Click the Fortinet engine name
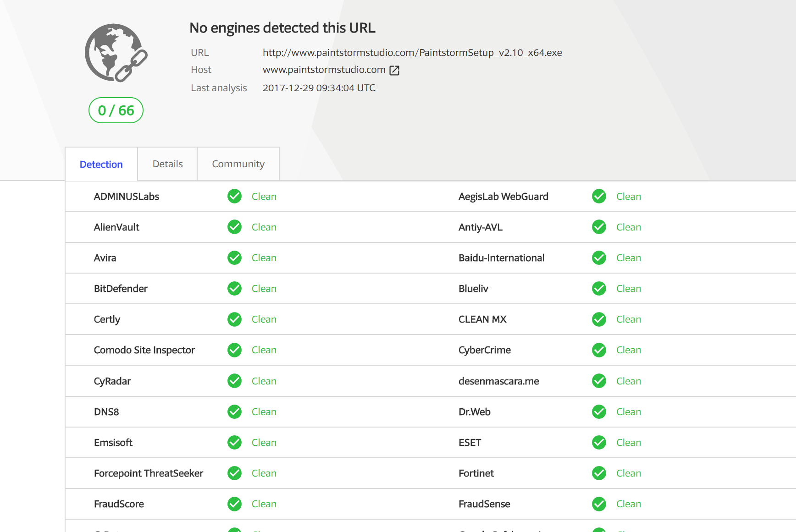 (476, 473)
